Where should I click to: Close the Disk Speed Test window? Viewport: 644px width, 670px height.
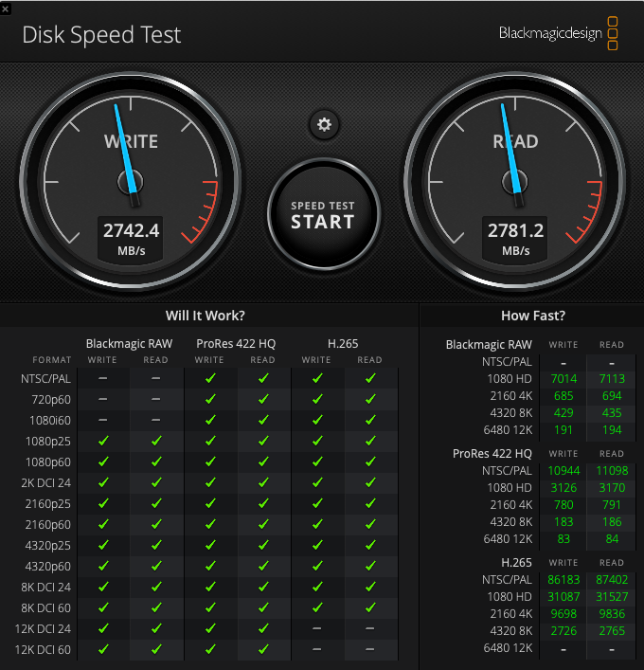tap(7, 7)
